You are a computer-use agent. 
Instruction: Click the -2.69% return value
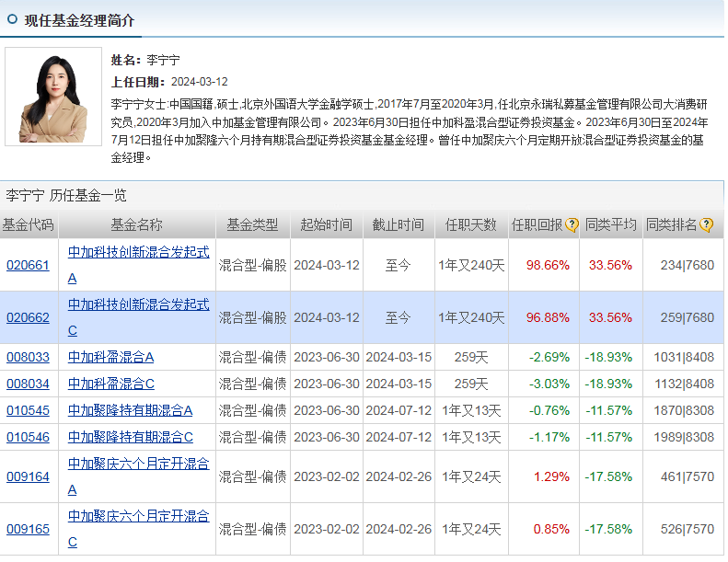point(549,357)
